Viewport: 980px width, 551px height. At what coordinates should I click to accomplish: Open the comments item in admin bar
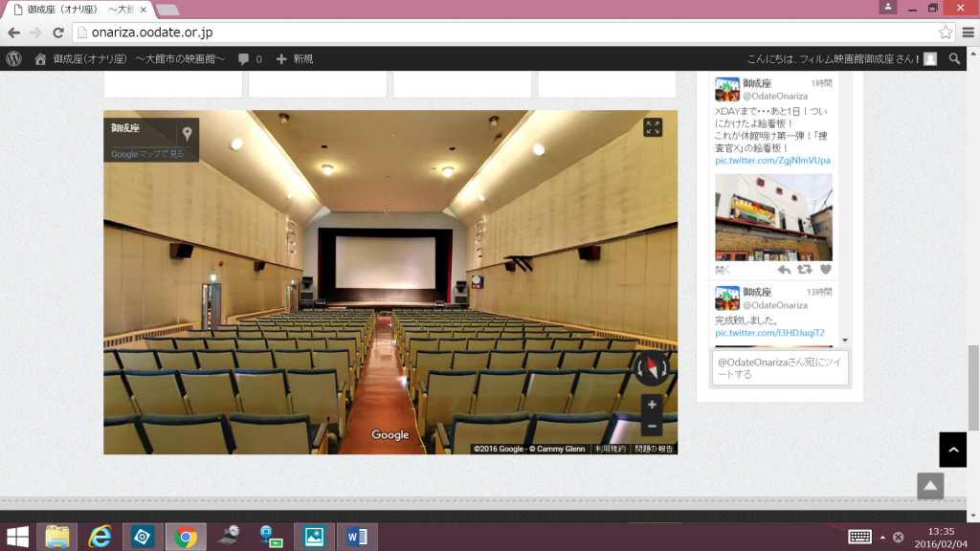(251, 58)
